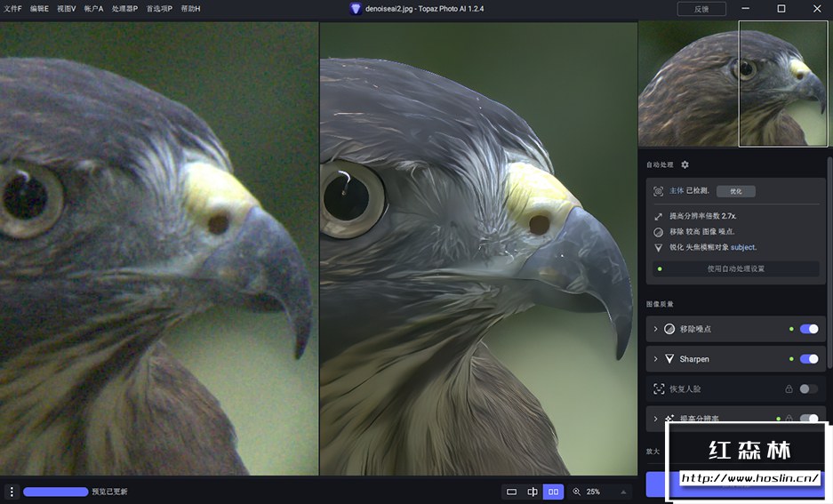Image resolution: width=833 pixels, height=504 pixels.
Task: Click the Sharpen triangle icon
Action: pyautogui.click(x=669, y=359)
